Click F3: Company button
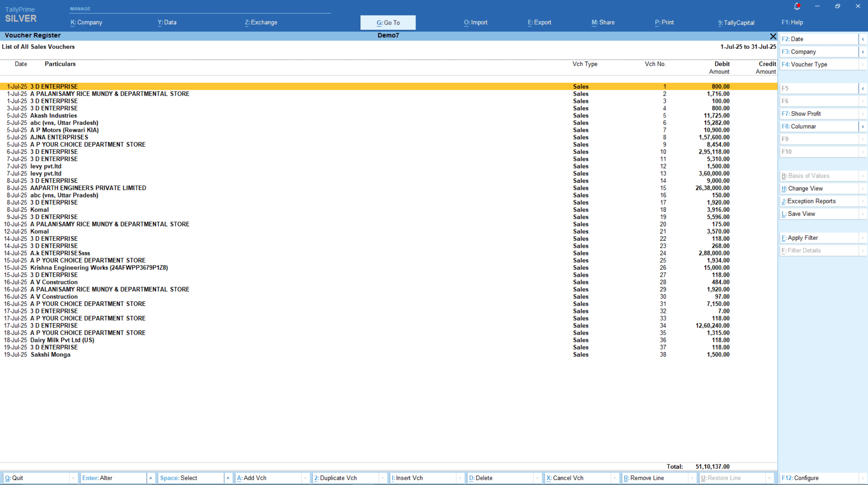 pos(819,52)
